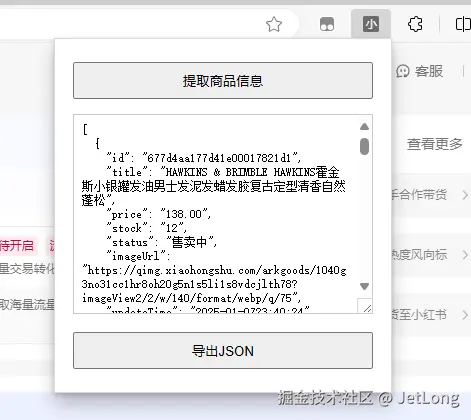Click the "imageUrl" key line
The width and height of the screenshot is (471, 420).
[x=138, y=256]
